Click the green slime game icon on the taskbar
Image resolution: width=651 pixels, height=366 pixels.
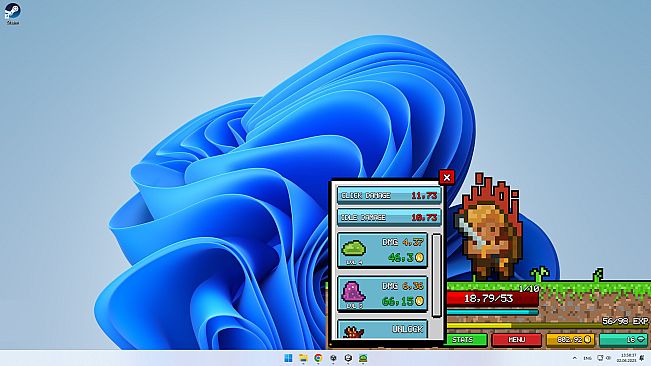coord(363,358)
